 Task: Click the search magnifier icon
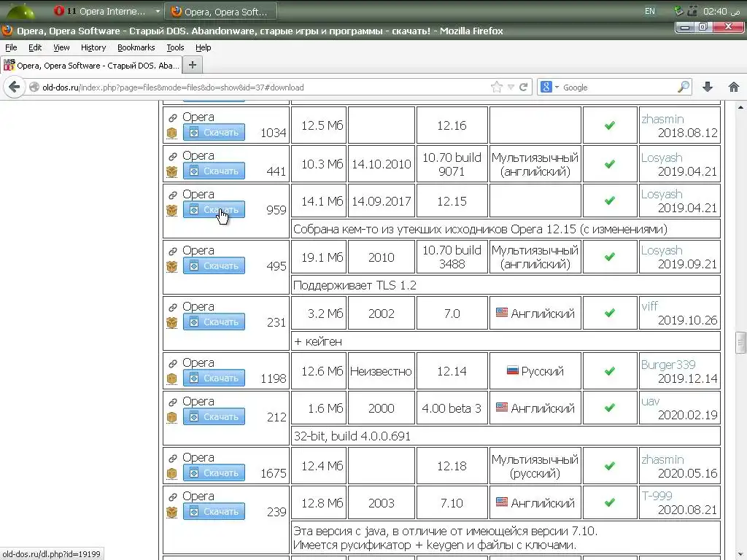point(683,87)
